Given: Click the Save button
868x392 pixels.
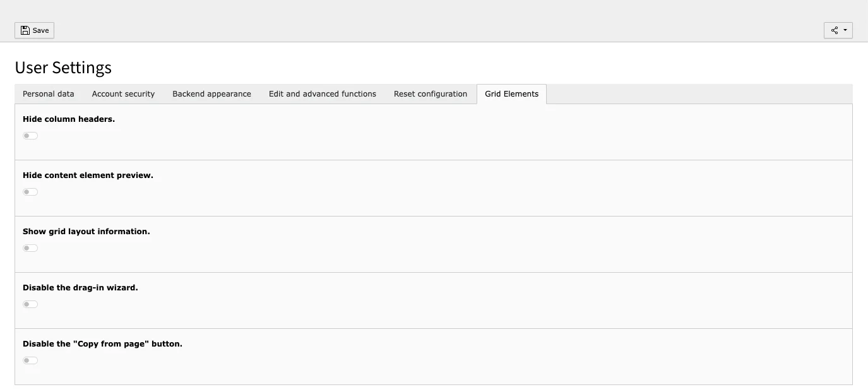Looking at the screenshot, I should click(x=34, y=30).
